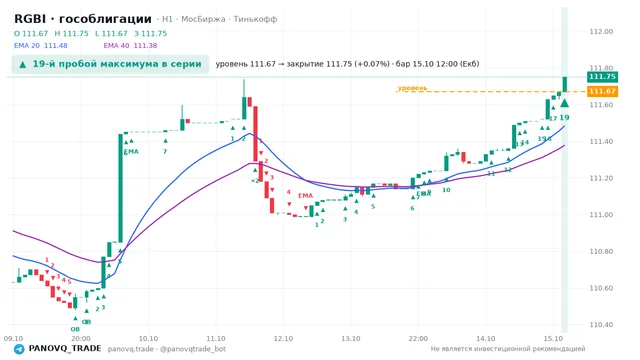Click the Telegram logo icon
This screenshot has width=640, height=360.
(x=19, y=349)
